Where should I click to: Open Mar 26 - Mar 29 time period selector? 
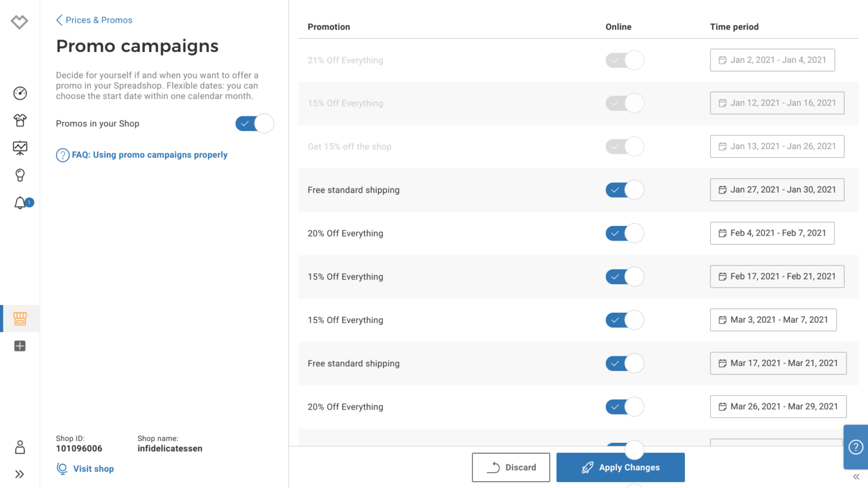tap(778, 406)
